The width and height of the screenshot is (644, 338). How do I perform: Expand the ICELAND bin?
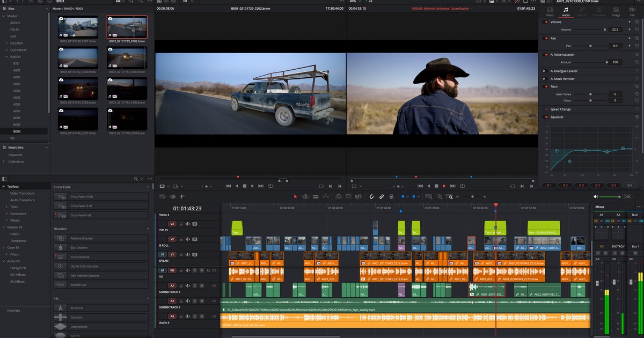coord(6,43)
